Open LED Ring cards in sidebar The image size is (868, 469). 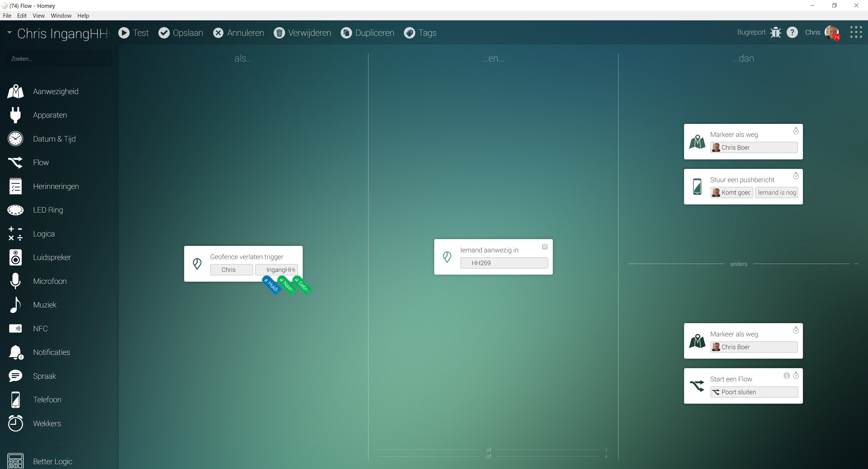48,210
